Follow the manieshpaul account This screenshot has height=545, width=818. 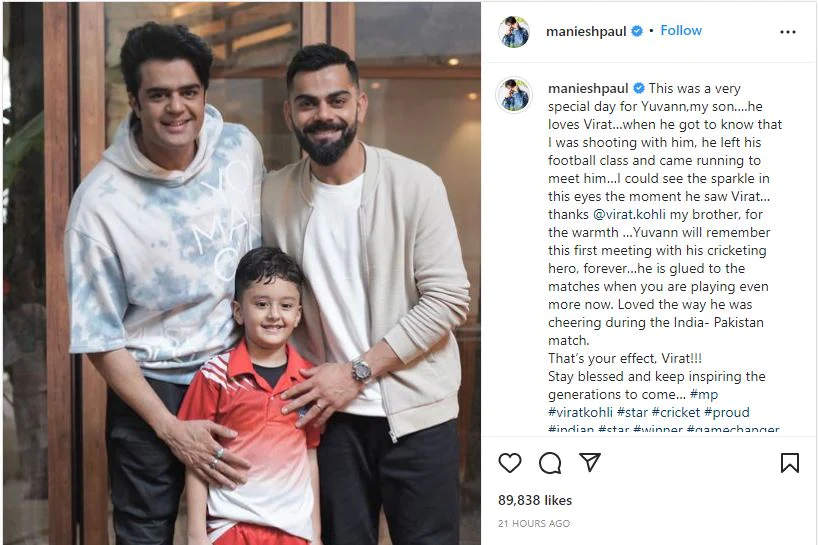[681, 30]
